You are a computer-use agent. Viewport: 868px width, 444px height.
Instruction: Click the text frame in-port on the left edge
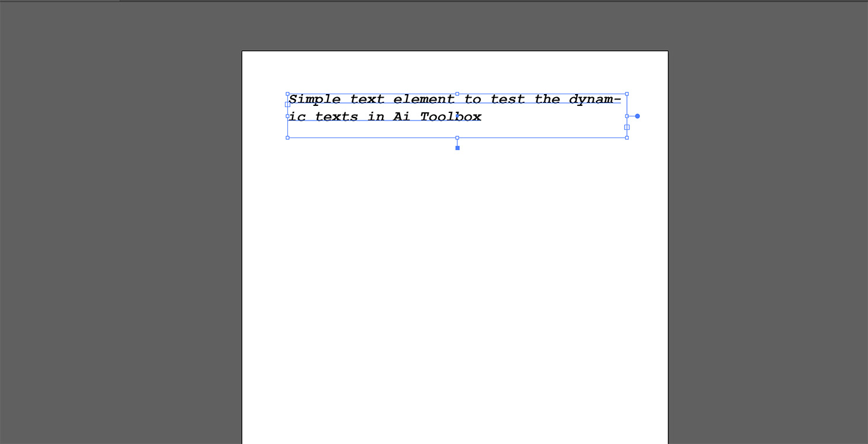coord(287,105)
